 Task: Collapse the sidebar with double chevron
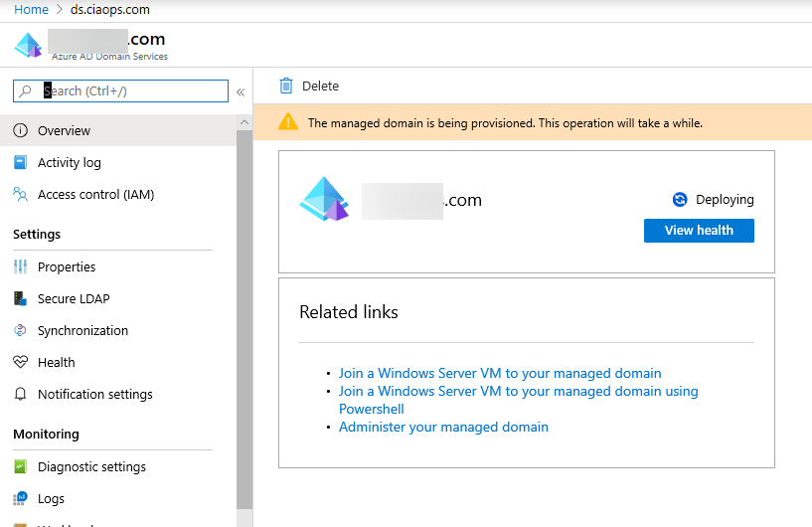[241, 91]
